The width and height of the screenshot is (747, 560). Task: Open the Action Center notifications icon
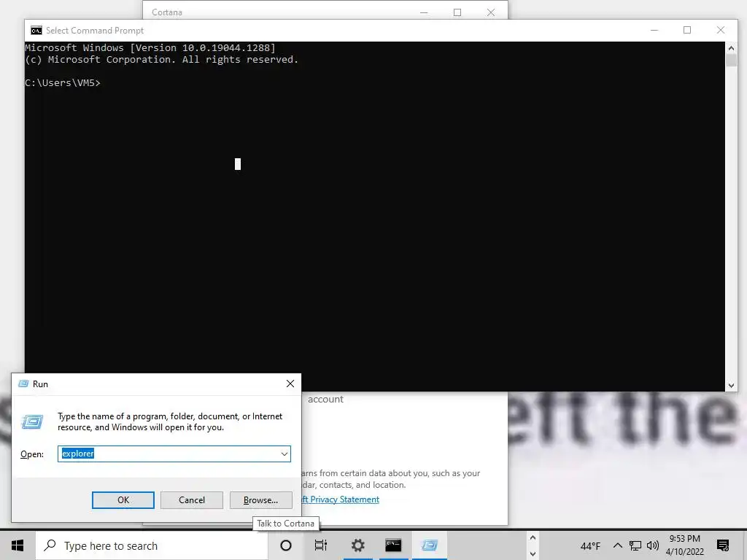[x=723, y=545]
